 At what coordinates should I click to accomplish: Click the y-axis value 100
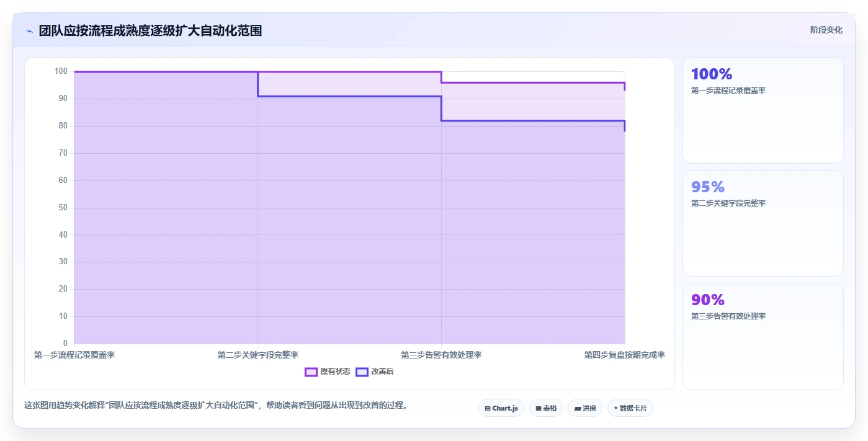click(x=61, y=71)
